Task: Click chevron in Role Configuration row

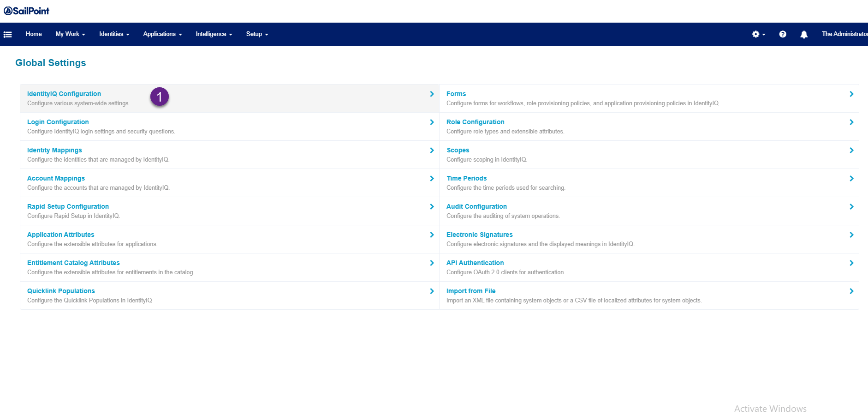Action: (851, 122)
